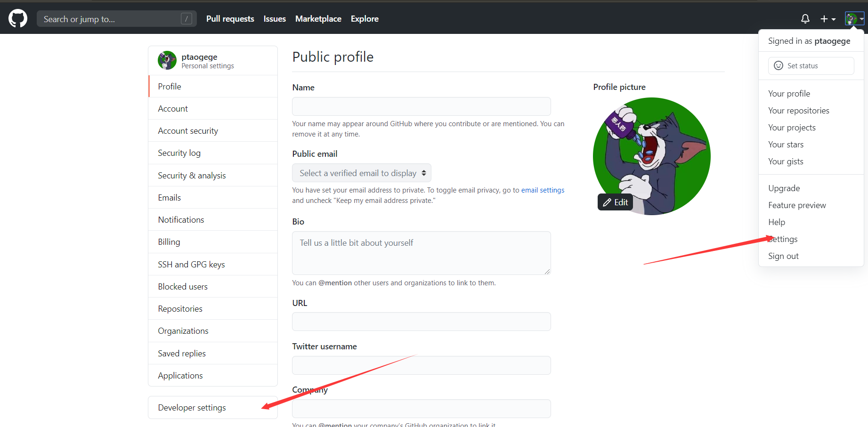Click the user avatar menu in header

(854, 19)
